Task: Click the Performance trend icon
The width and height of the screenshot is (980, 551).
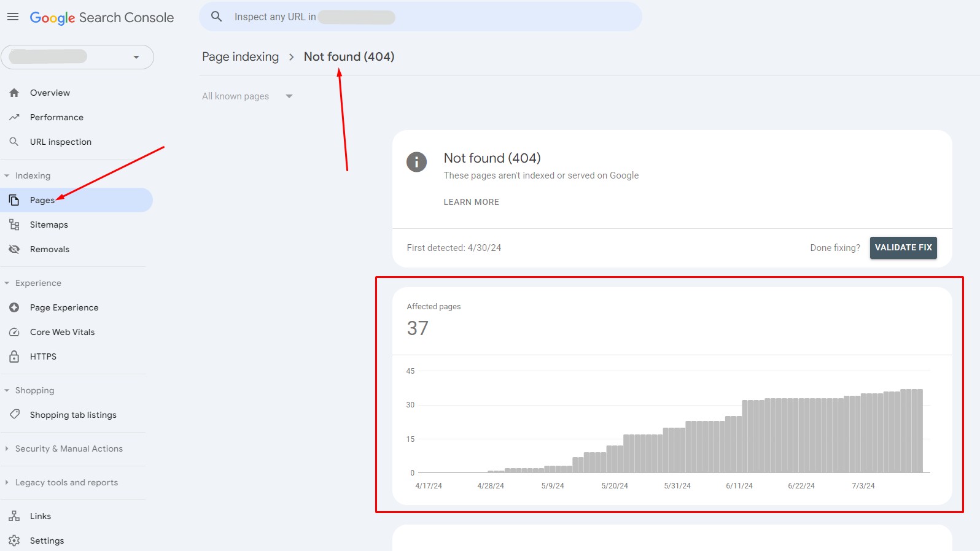Action: coord(14,117)
